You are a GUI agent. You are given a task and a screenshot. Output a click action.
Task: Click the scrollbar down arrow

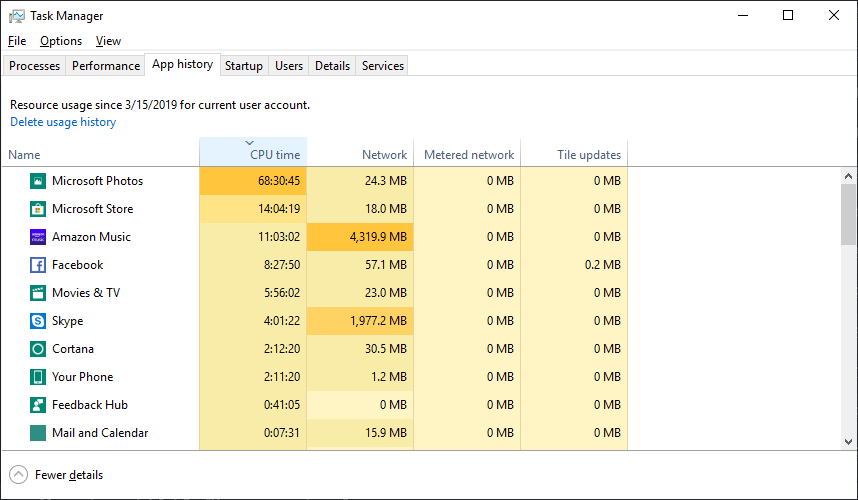coord(848,442)
